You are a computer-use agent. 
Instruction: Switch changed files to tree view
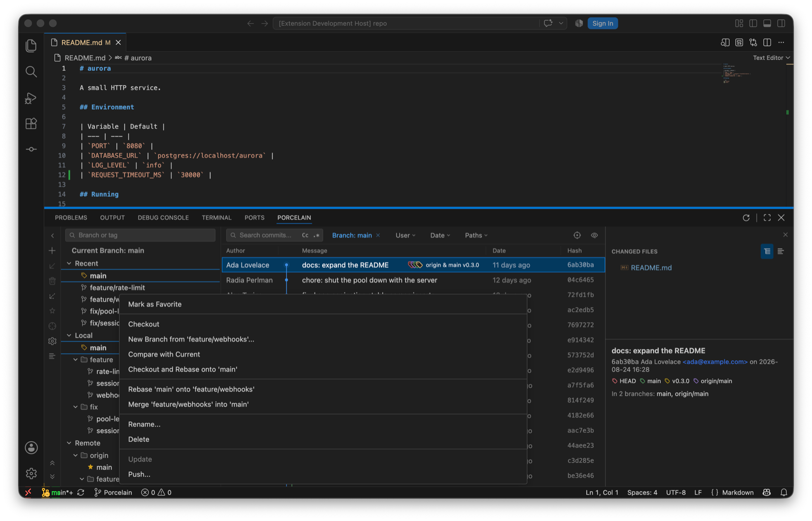(x=767, y=251)
